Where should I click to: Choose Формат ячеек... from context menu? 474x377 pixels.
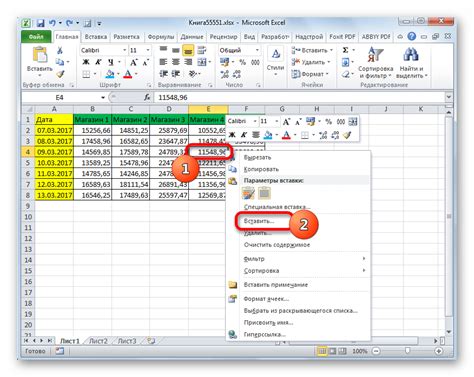pyautogui.click(x=266, y=299)
